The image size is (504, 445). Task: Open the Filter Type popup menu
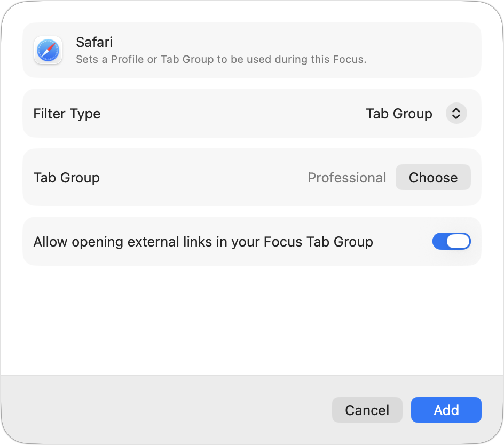[415, 114]
